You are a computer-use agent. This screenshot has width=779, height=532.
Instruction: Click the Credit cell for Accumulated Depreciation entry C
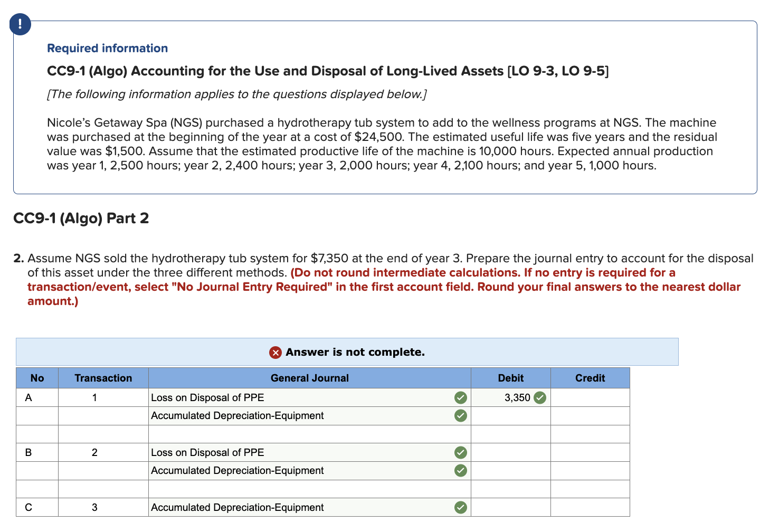tap(590, 508)
